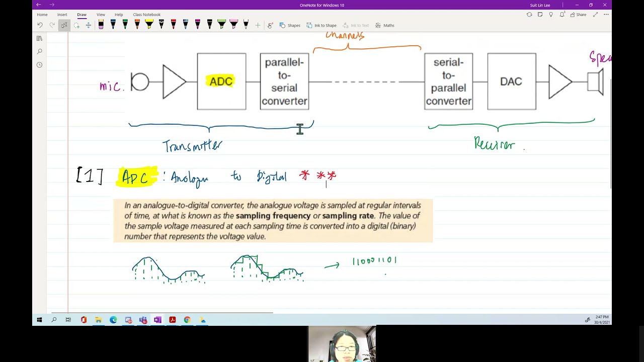Open Windows taskbar search
Image resolution: width=644 pixels, height=362 pixels.
tap(54, 320)
